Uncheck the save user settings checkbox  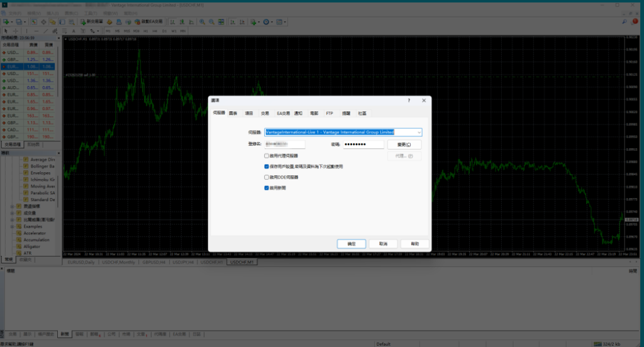point(267,167)
